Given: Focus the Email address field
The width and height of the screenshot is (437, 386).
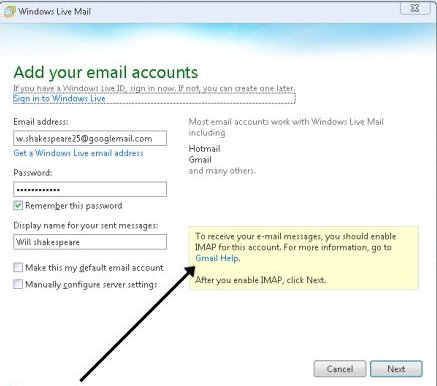Looking at the screenshot, I should [90, 138].
